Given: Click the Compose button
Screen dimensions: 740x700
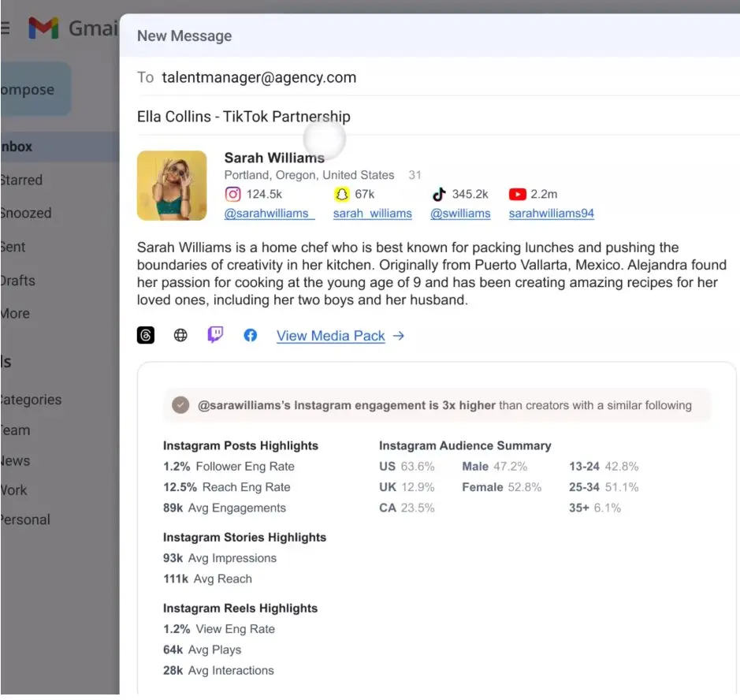Looking at the screenshot, I should pos(32,90).
